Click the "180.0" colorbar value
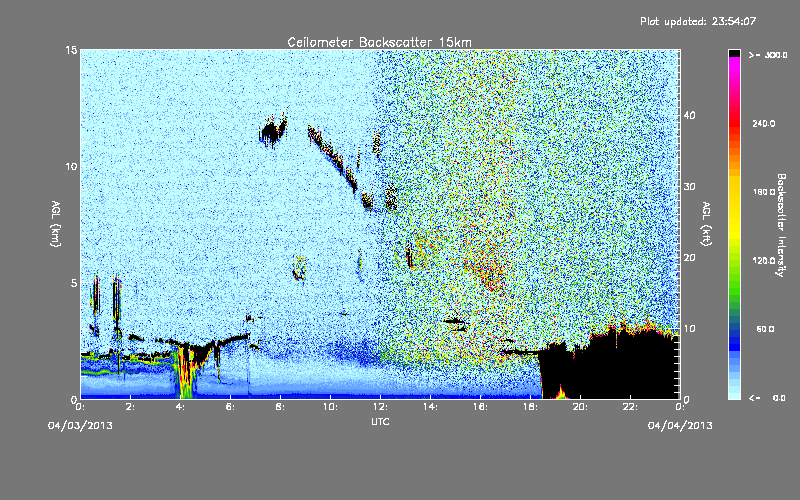 (x=764, y=192)
